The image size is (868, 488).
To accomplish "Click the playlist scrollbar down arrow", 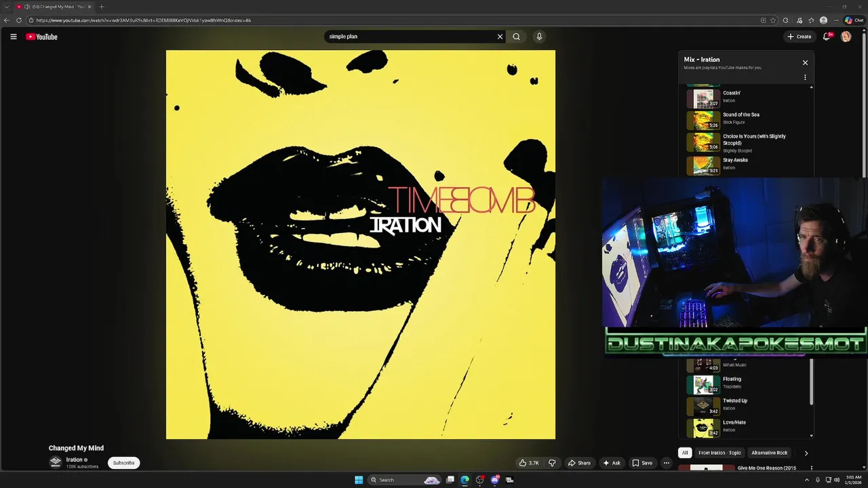I will coord(811,436).
